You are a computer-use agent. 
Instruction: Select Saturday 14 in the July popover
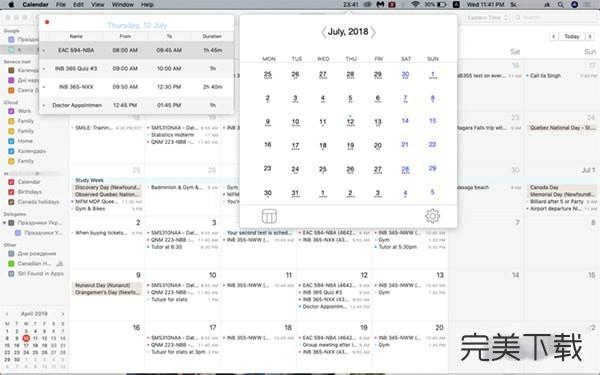[405, 121]
